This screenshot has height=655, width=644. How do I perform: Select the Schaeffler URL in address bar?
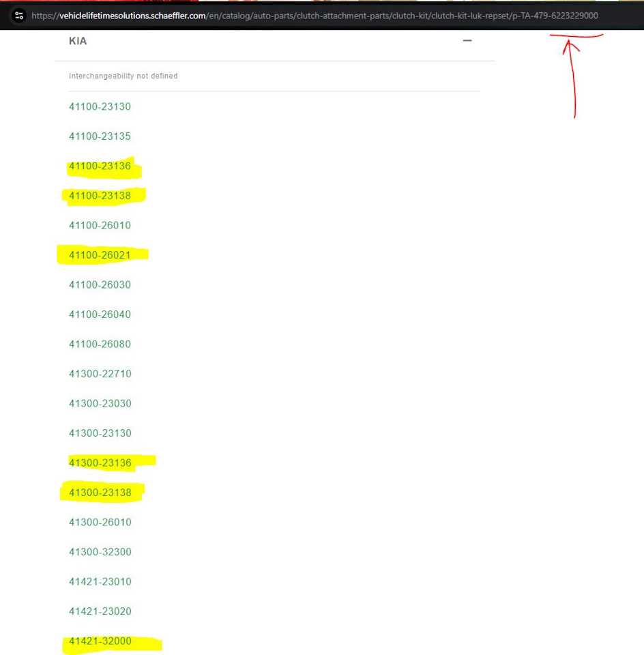pos(314,16)
